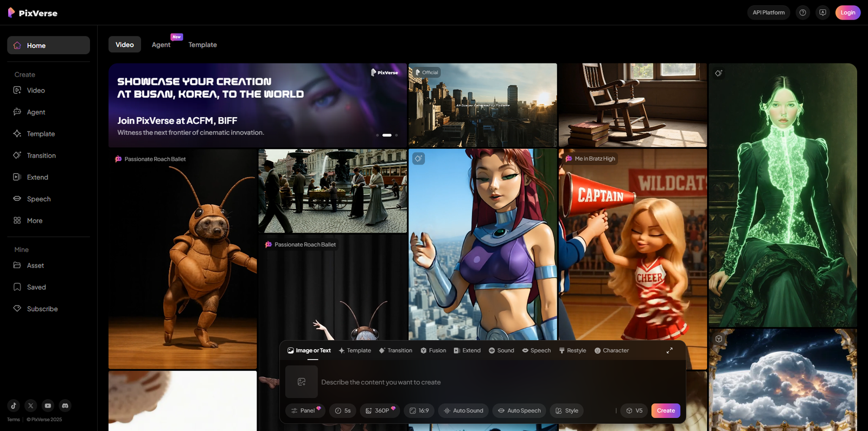The image size is (868, 431).
Task: Open the glowing green woman video
Action: tap(783, 195)
